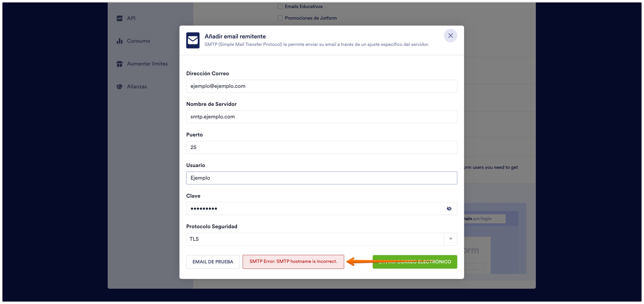
Task: Click the green ENVIAR CORREO ELECTRÓNICO button
Action: pos(415,262)
